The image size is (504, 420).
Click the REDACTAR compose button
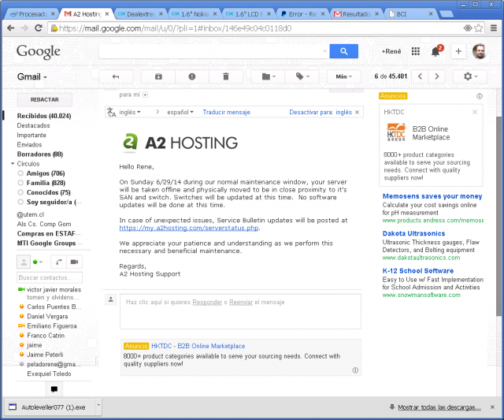click(x=45, y=100)
